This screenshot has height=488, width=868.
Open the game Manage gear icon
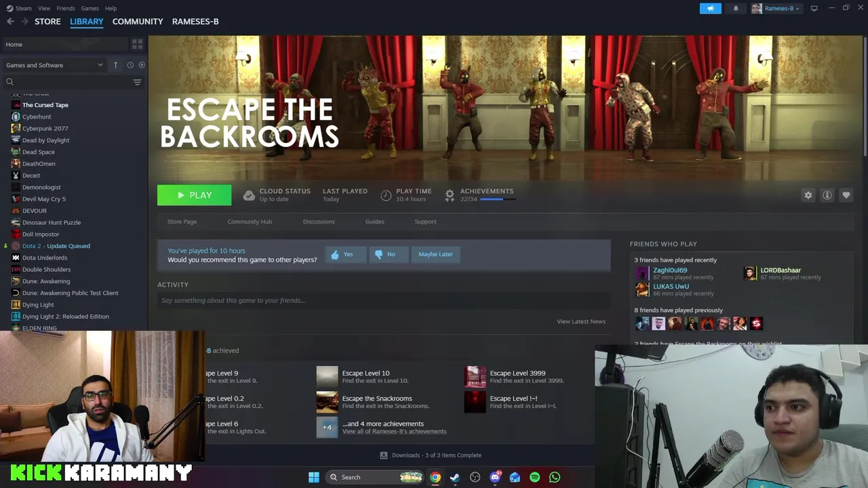point(808,195)
